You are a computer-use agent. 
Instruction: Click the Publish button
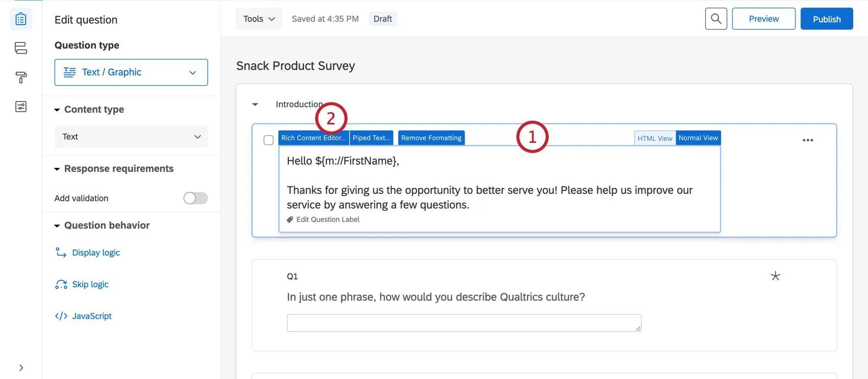pos(826,19)
